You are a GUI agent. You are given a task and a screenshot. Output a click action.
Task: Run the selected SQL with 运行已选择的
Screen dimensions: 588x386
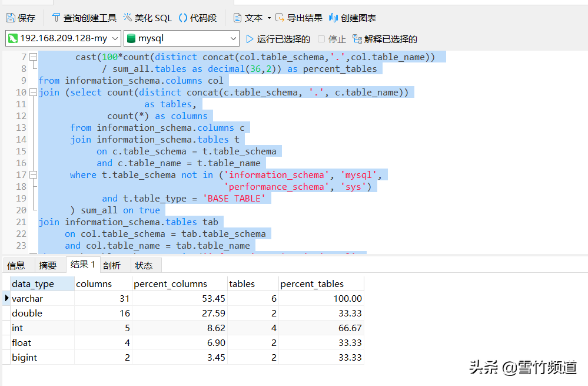278,39
